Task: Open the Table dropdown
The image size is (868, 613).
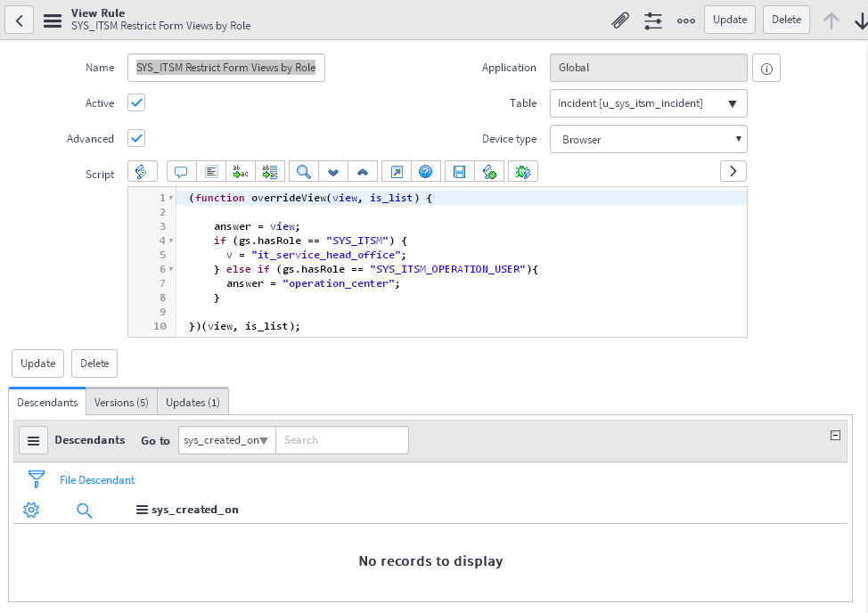Action: 648,103
